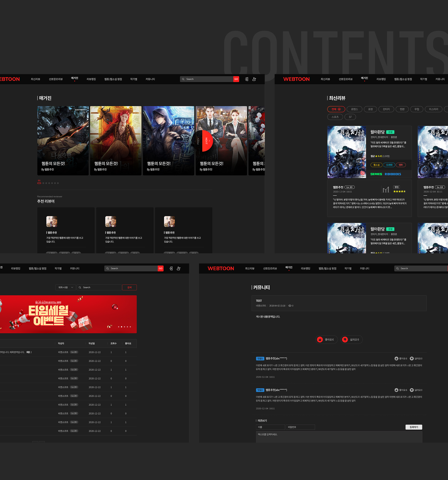
Task: Click the red thumbs-up 좋아요 6 icon
Action: 320,339
